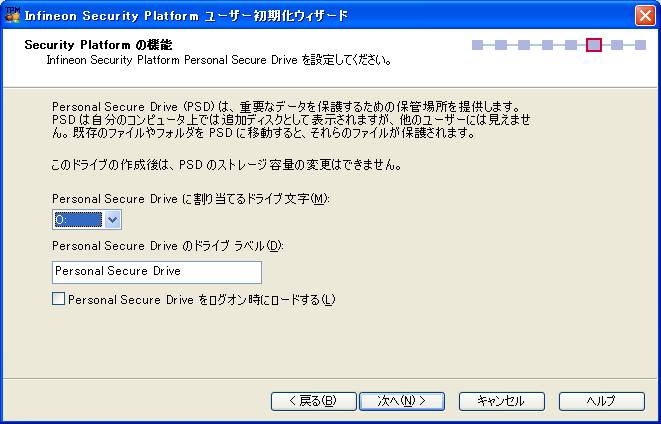Click the TPM icon in title bar
Screen dimensions: 661x424
12,15
